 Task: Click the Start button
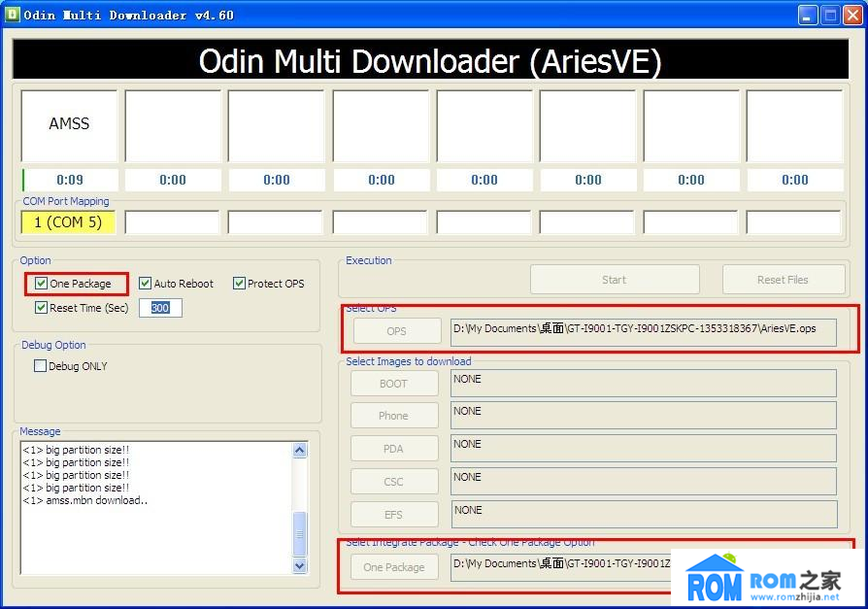tap(615, 280)
